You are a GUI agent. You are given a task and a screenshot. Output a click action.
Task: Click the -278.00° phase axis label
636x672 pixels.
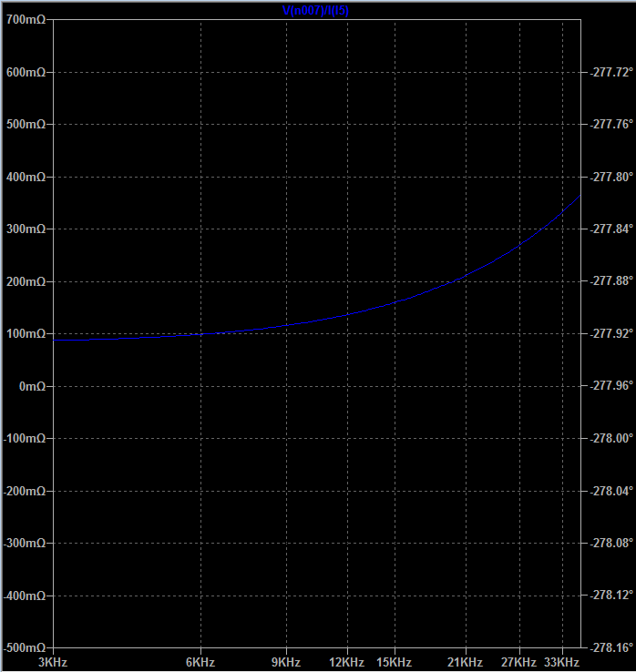coord(611,438)
